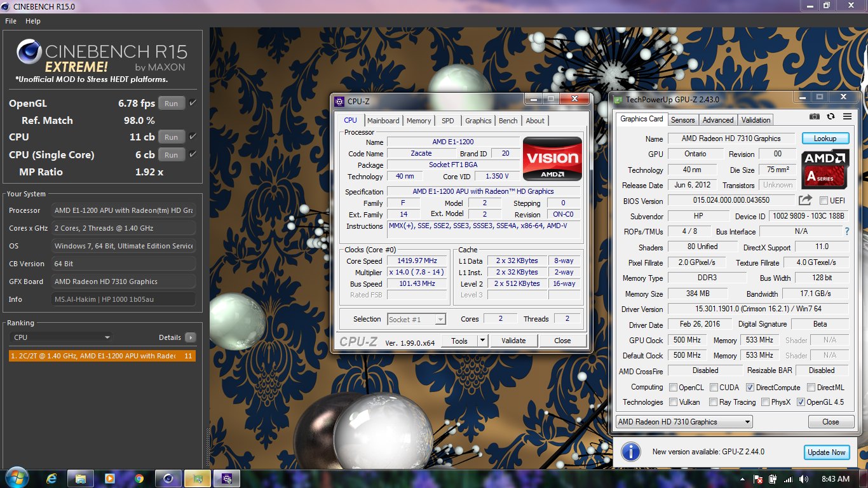Click the Action Center flag tray icon
The width and height of the screenshot is (868, 488).
757,478
